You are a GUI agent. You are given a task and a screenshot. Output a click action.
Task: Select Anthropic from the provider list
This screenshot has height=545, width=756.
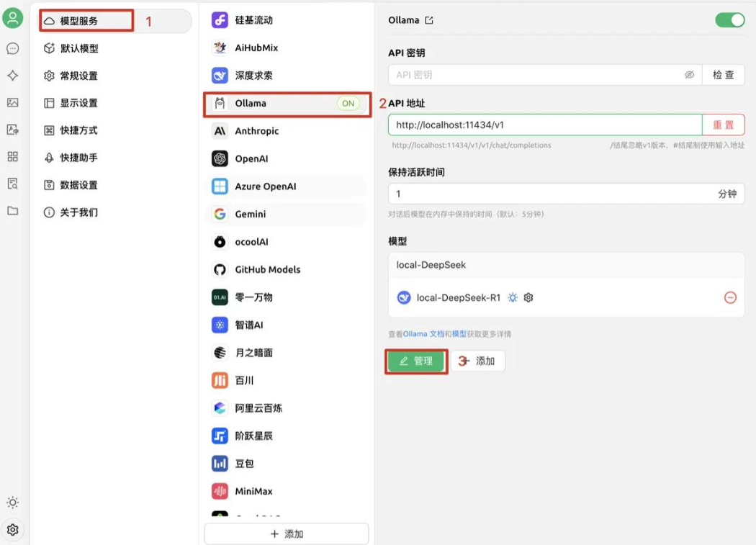[256, 131]
